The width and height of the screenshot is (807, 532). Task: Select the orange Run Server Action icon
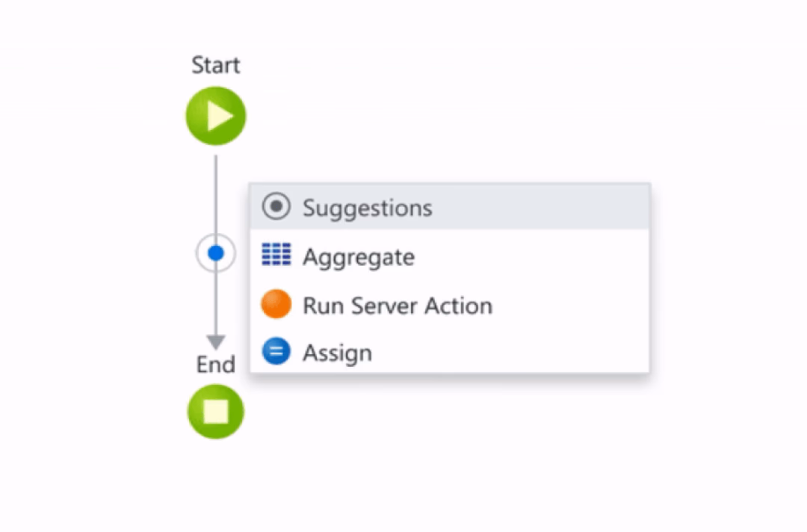click(x=276, y=303)
